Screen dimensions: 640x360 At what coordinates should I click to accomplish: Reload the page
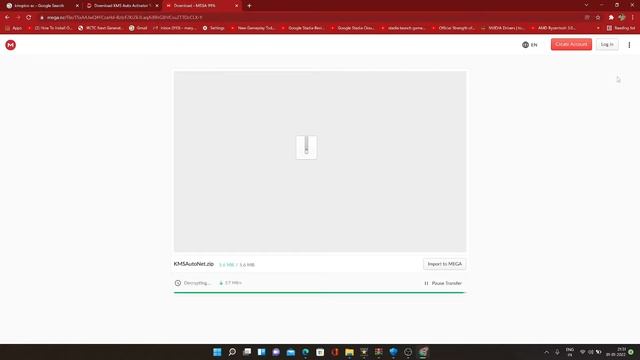29,18
